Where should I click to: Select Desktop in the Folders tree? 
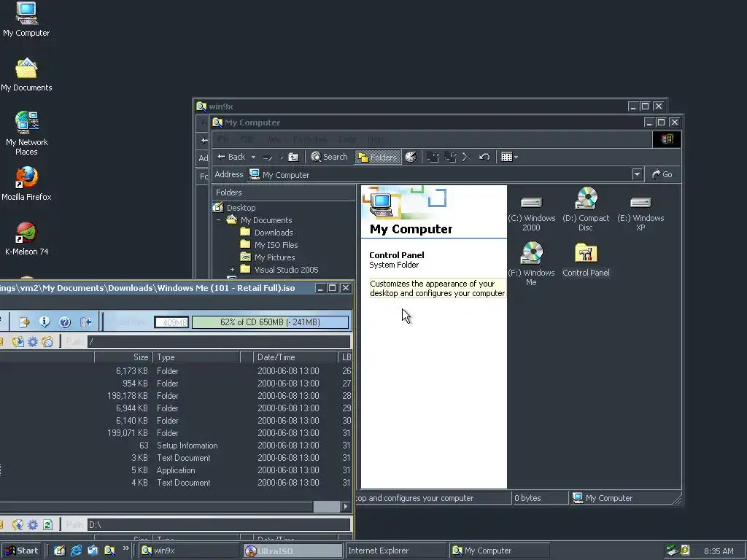(x=241, y=208)
